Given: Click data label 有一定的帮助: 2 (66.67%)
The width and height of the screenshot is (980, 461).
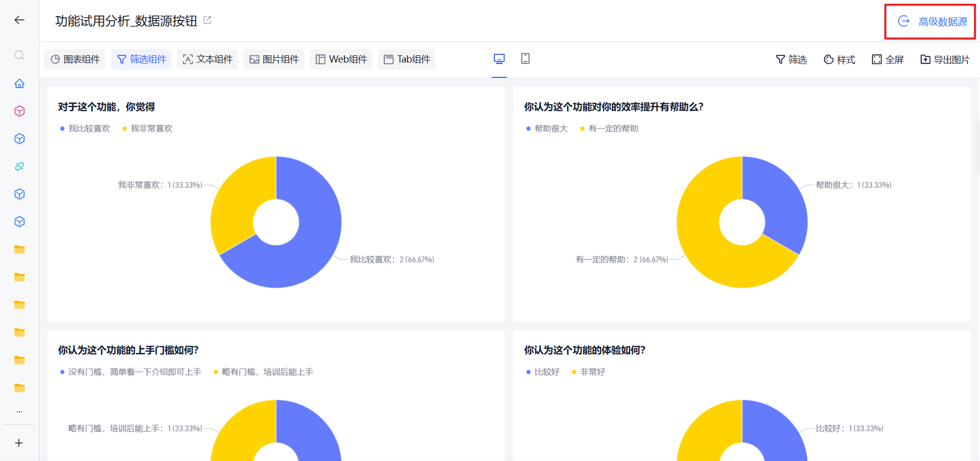Looking at the screenshot, I should click(x=622, y=260).
